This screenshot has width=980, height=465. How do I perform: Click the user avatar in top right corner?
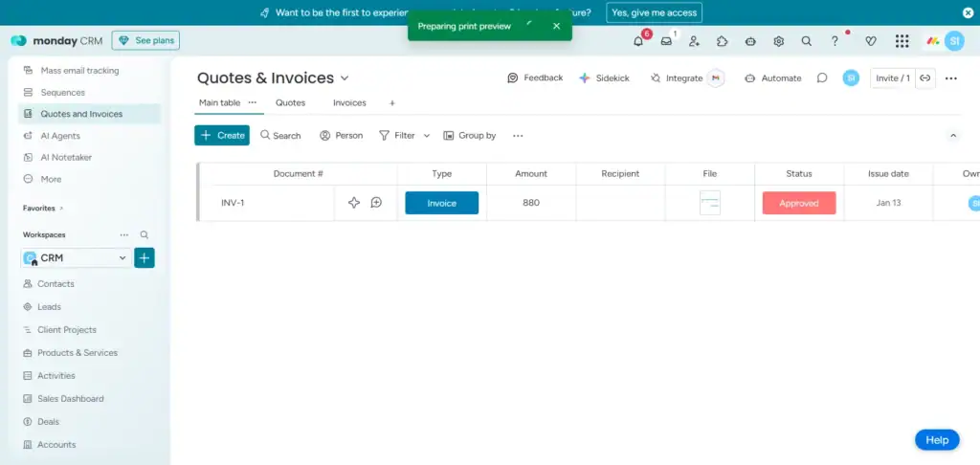coord(954,41)
